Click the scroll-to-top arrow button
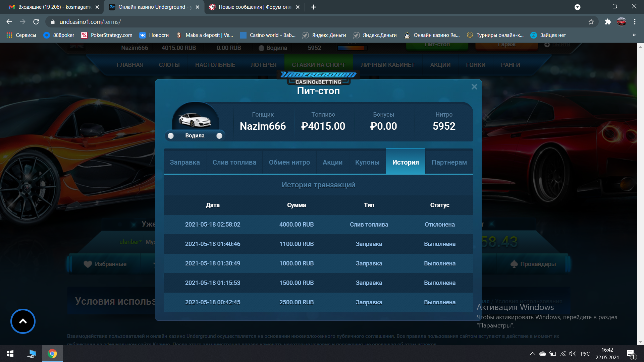The height and width of the screenshot is (362, 644). (23, 321)
